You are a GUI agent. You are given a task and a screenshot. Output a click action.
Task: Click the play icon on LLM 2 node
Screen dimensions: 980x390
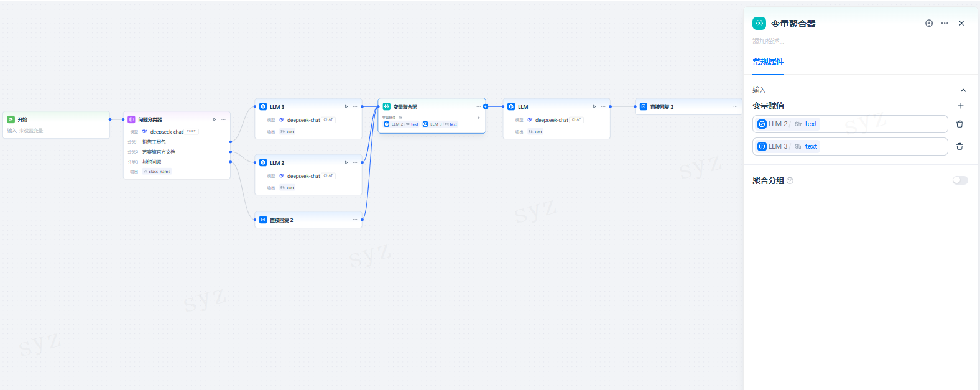[x=346, y=162]
